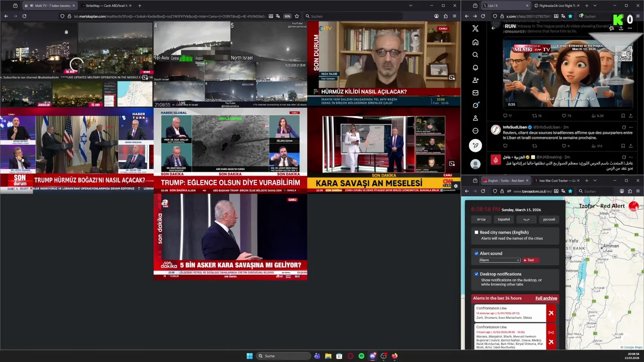Enable Read city names (English) checkbox

pos(476,232)
